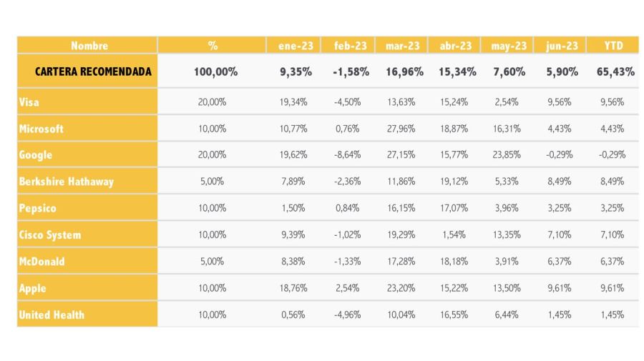Select the mar-23 column header
The image size is (644, 361).
point(402,46)
